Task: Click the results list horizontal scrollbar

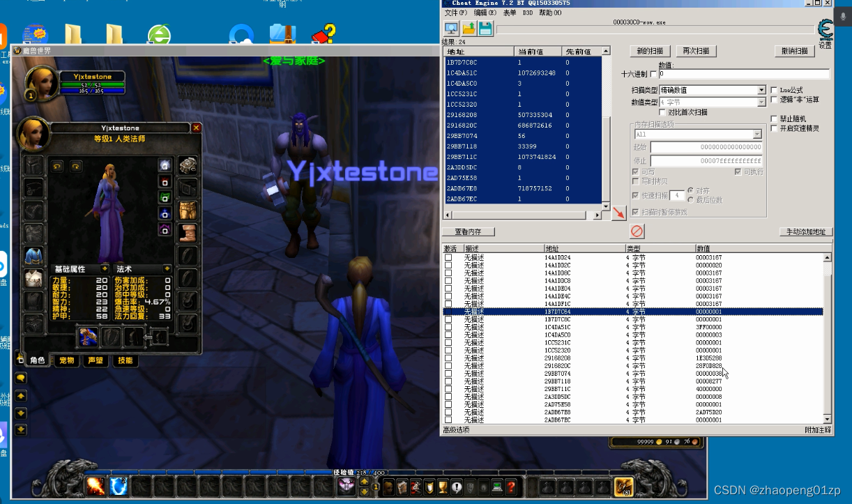Action: pos(522,215)
